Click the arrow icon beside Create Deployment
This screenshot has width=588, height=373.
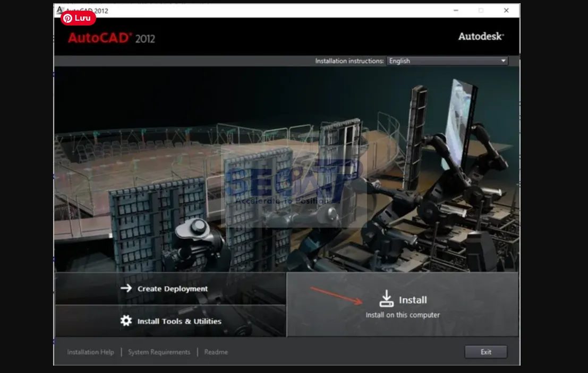coord(126,289)
